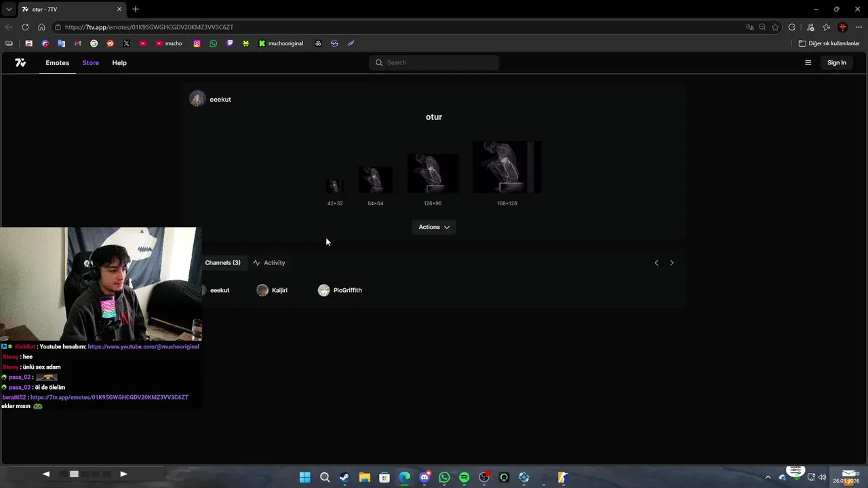Open the Diğer sık kullanılanlar folder
Screen dimensions: 868x488
point(829,43)
